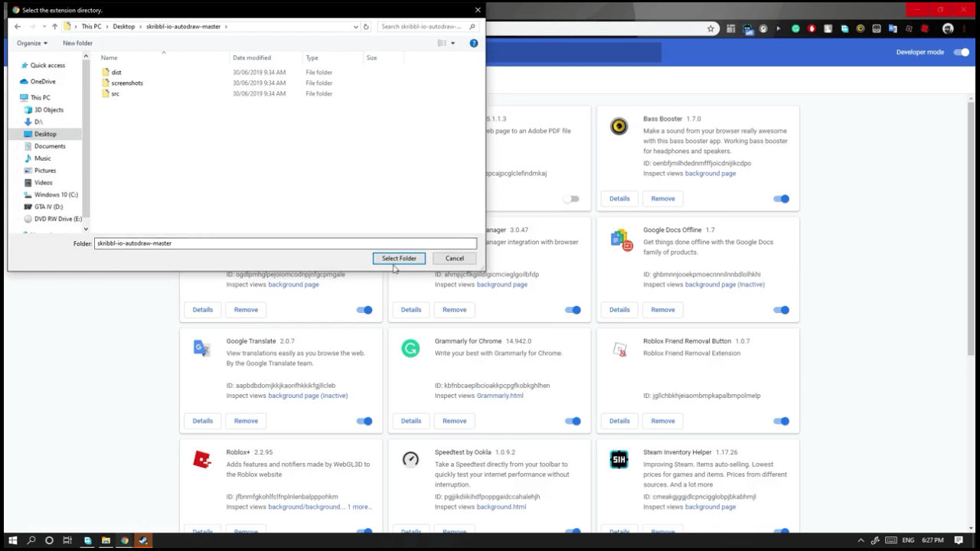The height and width of the screenshot is (551, 980).
Task: Expand the chevron after skribbl-io-autodraw-master
Action: [x=226, y=26]
